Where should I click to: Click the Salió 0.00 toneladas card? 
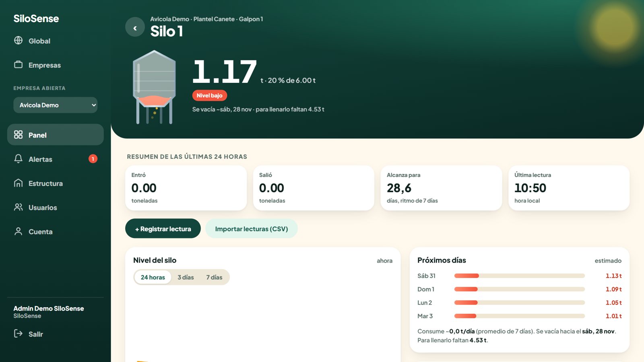coord(314,188)
